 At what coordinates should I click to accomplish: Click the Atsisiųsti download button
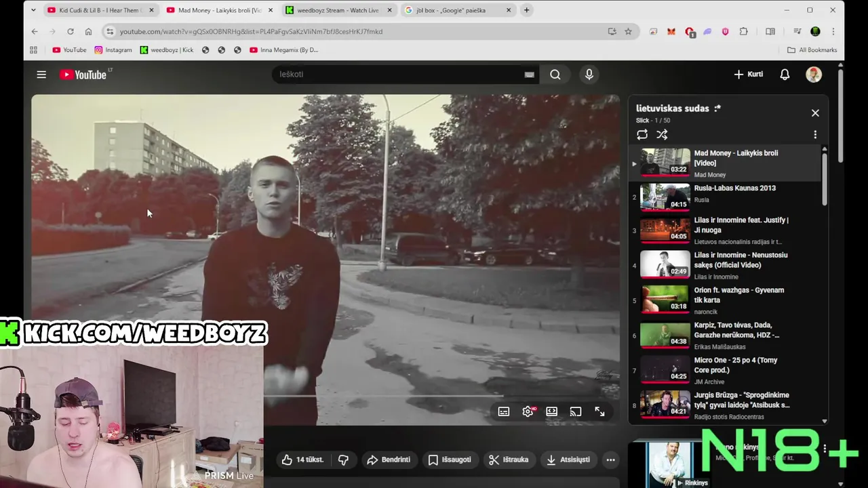[x=568, y=460]
